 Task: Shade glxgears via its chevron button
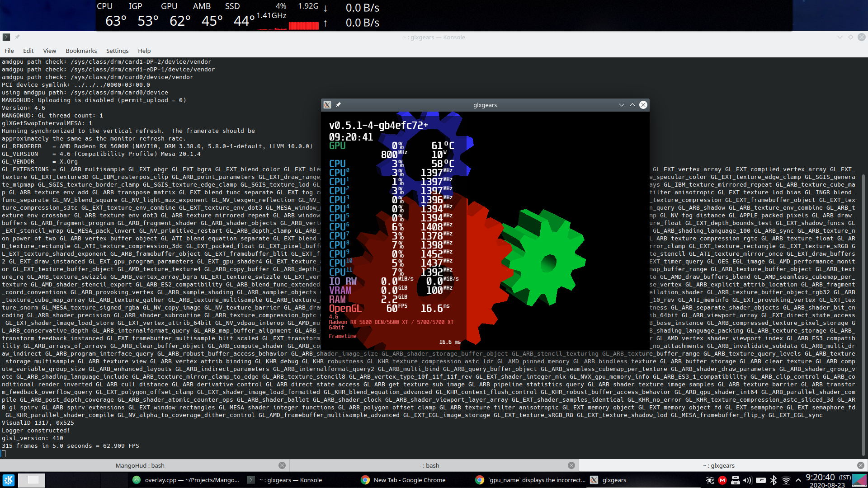[622, 105]
